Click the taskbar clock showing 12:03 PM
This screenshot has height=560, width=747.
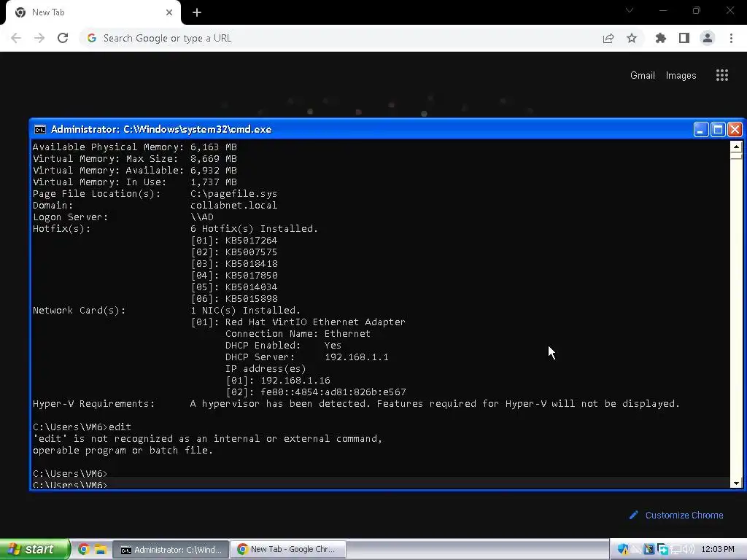click(x=718, y=549)
